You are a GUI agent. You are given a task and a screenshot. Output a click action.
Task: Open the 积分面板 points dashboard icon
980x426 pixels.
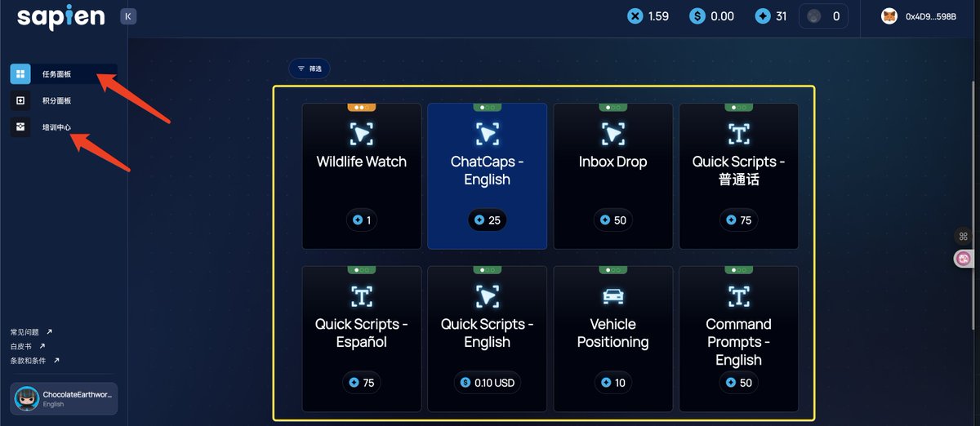tap(20, 100)
